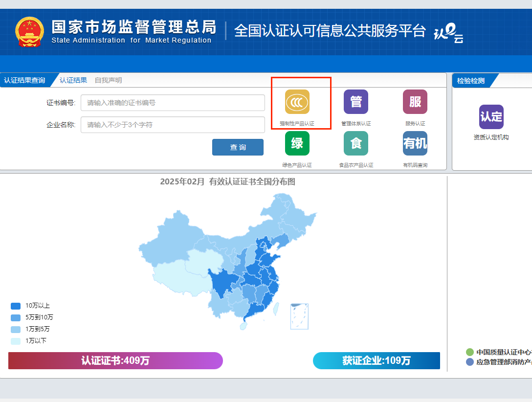This screenshot has width=532, height=402.
Task: Click the 获证企业:109万 statistics bar
Action: point(376,361)
